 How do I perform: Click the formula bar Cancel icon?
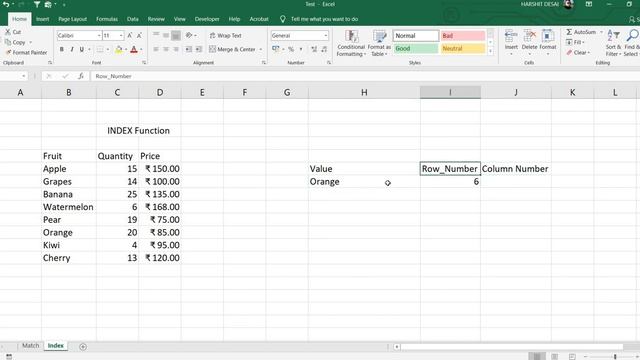click(49, 76)
